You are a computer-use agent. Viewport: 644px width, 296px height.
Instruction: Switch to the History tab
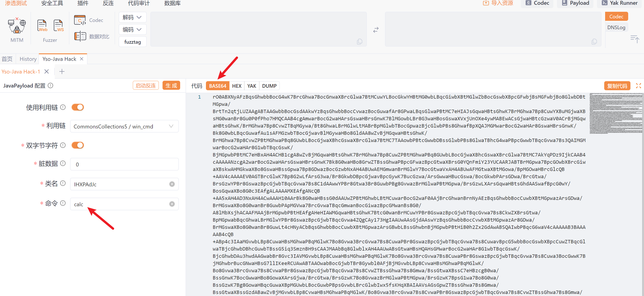coord(28,59)
